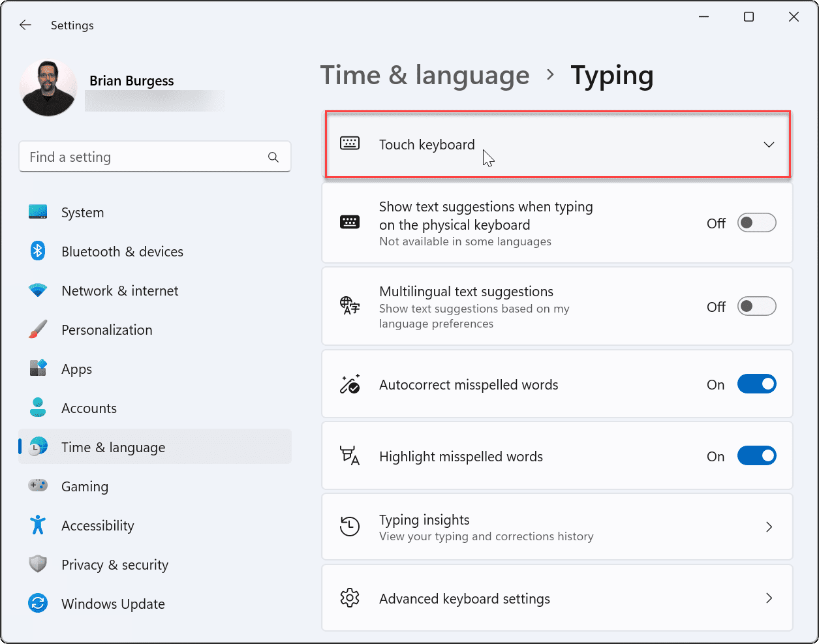The height and width of the screenshot is (644, 819).
Task: Disable Autocorrect misspelled words
Action: (756, 384)
